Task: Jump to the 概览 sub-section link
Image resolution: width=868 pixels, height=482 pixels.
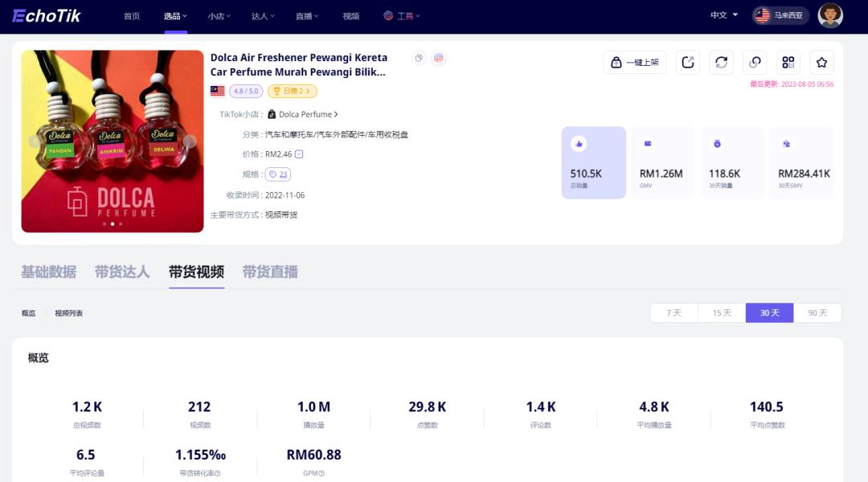Action: pos(28,313)
